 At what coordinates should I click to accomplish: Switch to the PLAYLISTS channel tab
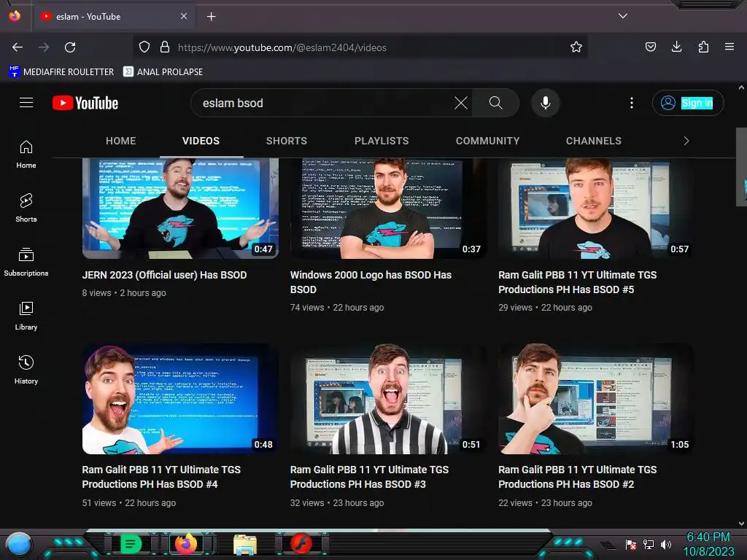(x=381, y=141)
